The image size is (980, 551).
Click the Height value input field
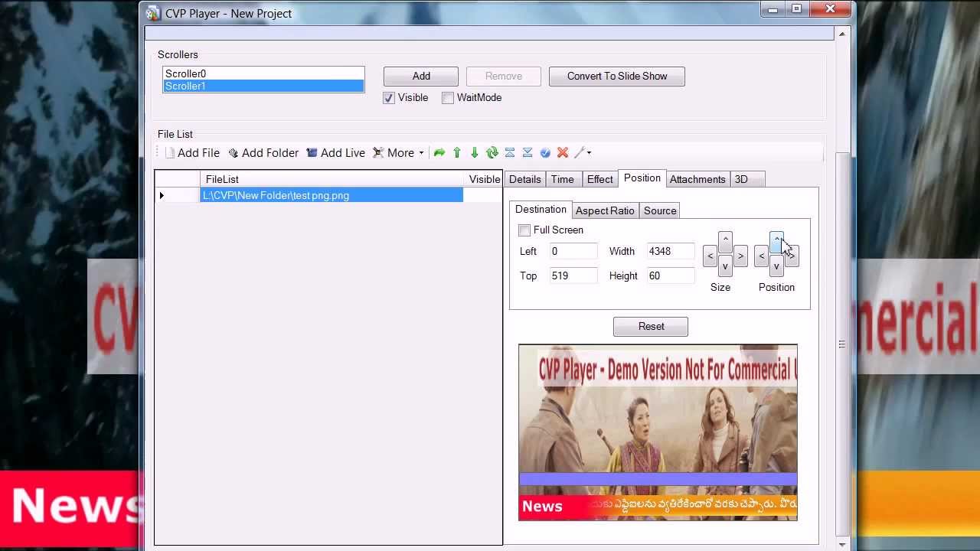pyautogui.click(x=671, y=276)
